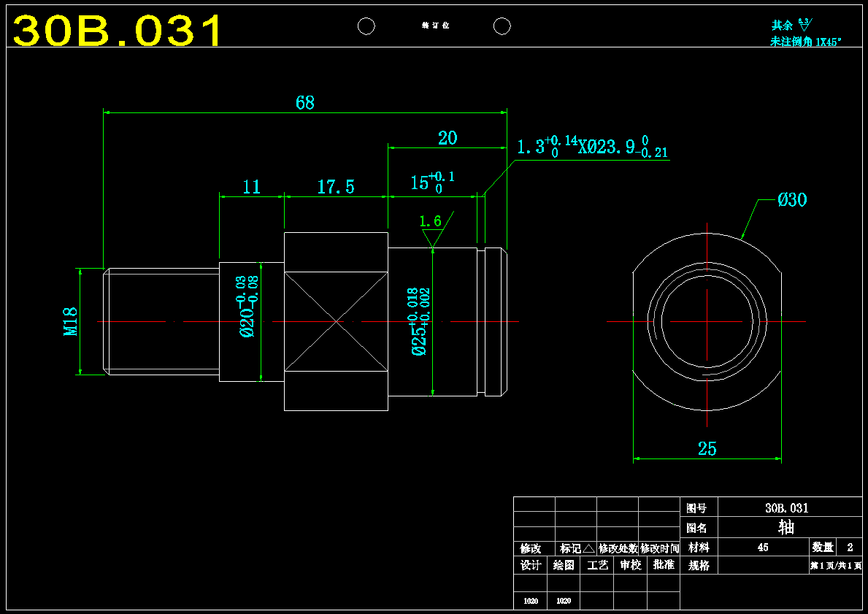This screenshot has height=614, width=868.
Task: Click the 审校 signature header
Action: [631, 565]
